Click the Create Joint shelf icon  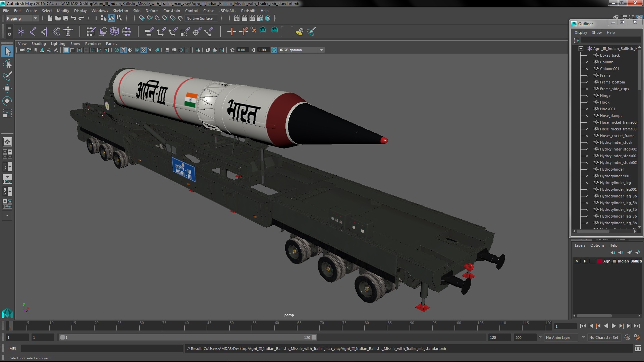click(33, 32)
